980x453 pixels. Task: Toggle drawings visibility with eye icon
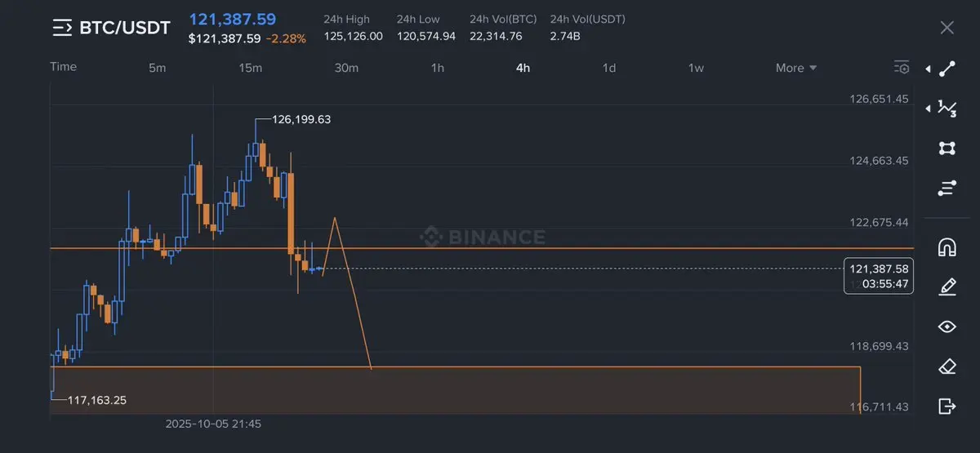click(x=947, y=326)
